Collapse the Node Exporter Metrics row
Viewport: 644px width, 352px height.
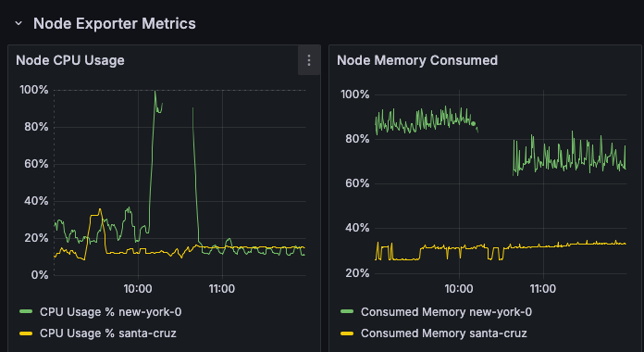point(19,23)
